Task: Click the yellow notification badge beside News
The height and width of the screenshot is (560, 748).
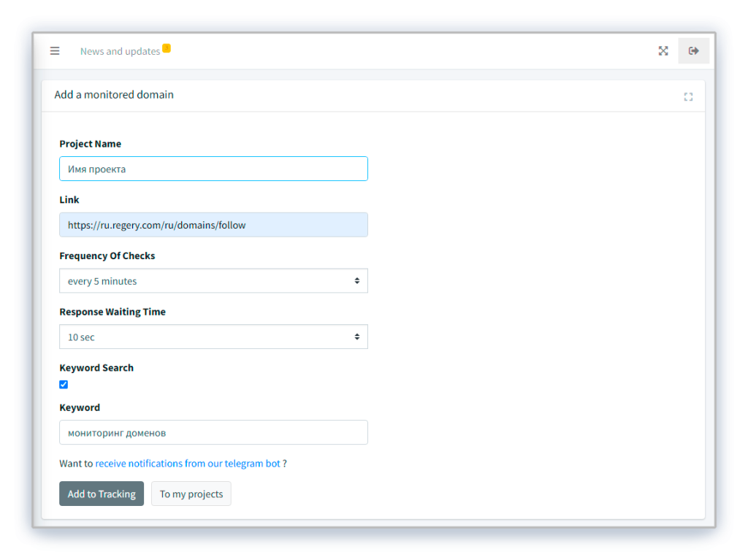Action: (x=167, y=48)
